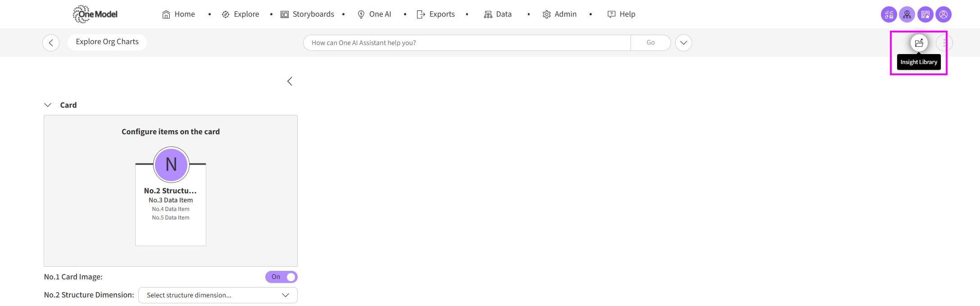Click the One AI Assistant input field
Image resolution: width=980 pixels, height=306 pixels.
[x=467, y=43]
